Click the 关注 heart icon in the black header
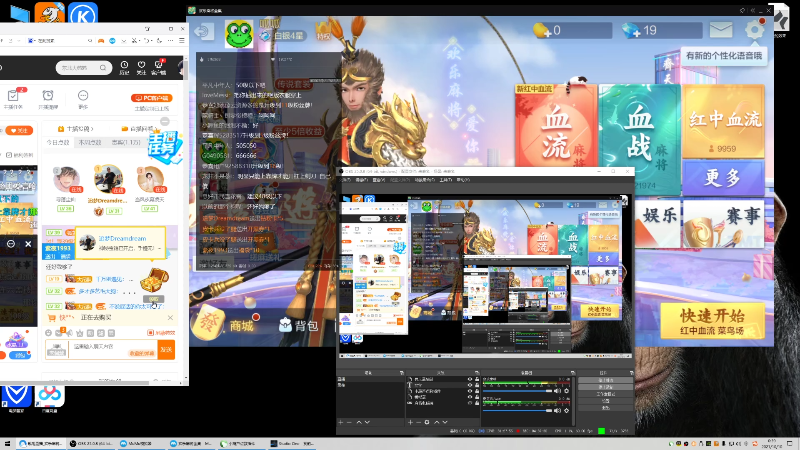The height and width of the screenshot is (450, 800). 141,67
